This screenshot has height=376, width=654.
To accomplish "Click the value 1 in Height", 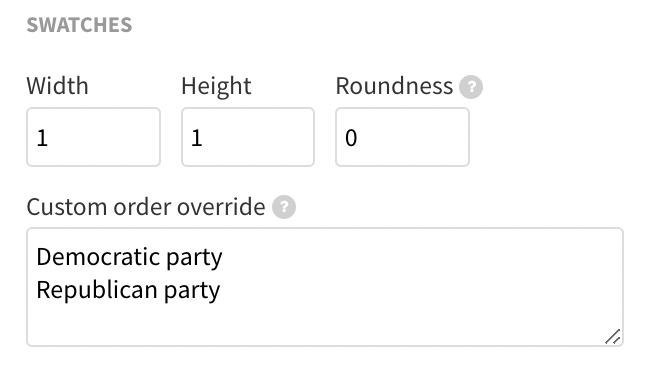I will point(197,138).
